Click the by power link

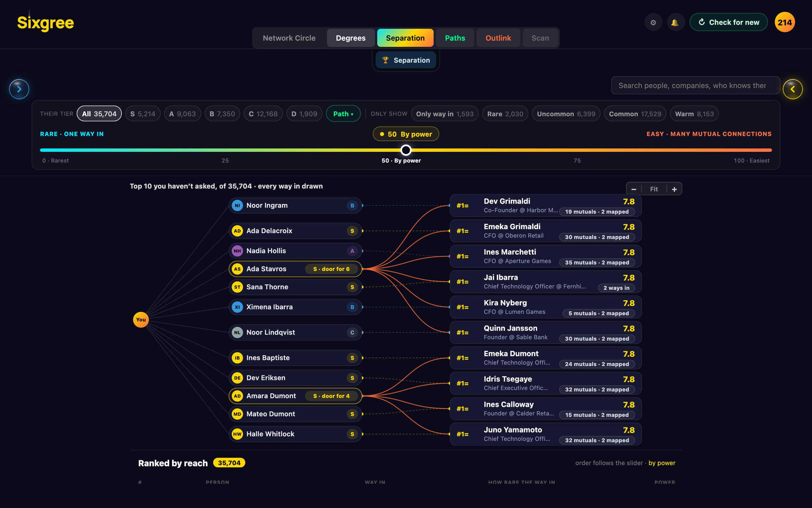pos(661,463)
